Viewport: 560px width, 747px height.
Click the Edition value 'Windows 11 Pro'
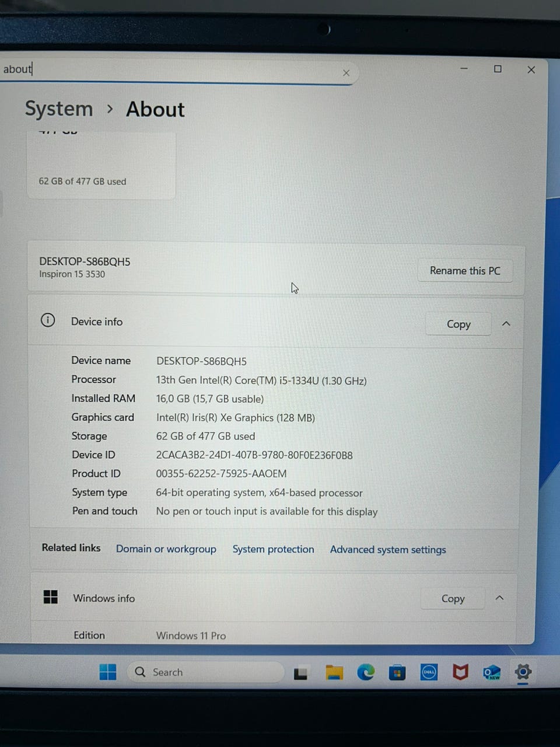191,636
